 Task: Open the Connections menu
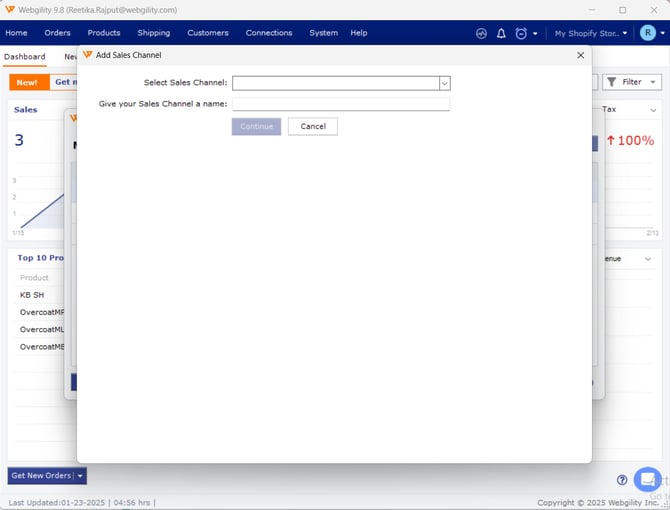(x=269, y=33)
